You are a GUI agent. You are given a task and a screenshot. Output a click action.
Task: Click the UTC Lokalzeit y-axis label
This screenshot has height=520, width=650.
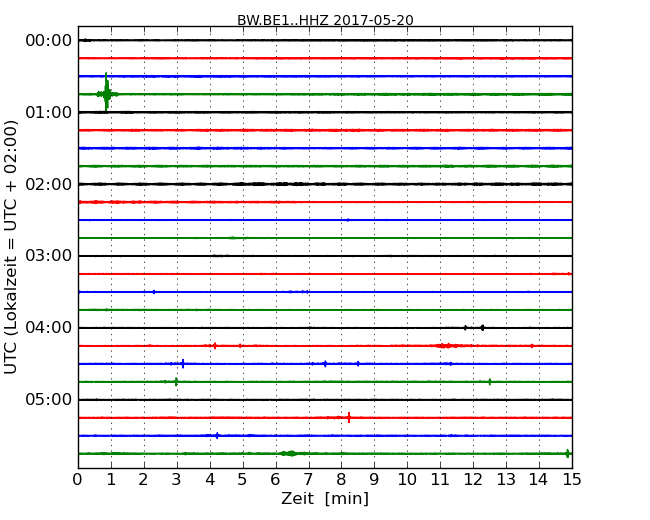tap(11, 247)
